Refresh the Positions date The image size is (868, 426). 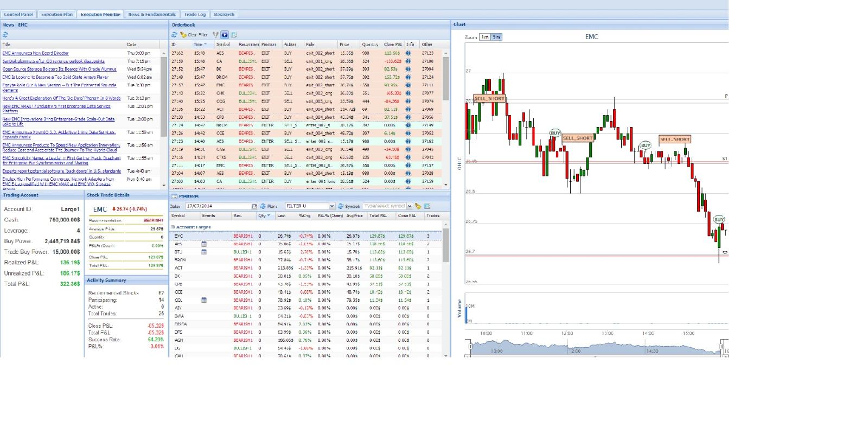263,206
